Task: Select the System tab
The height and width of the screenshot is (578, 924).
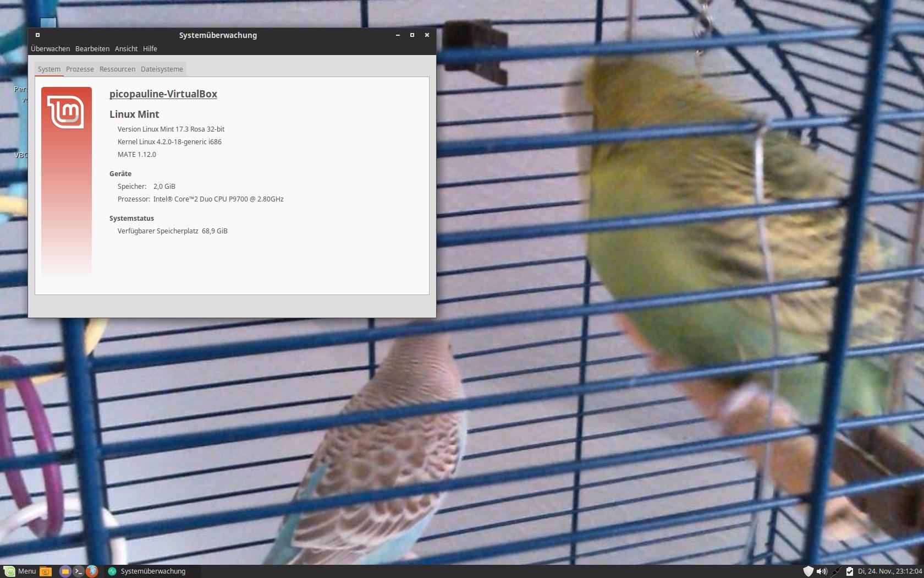Action: (49, 69)
